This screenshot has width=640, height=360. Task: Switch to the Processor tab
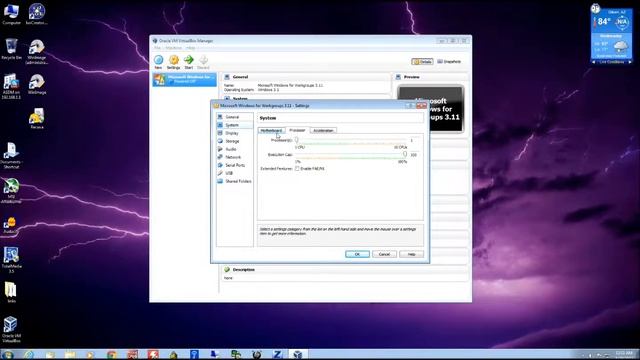(x=297, y=130)
